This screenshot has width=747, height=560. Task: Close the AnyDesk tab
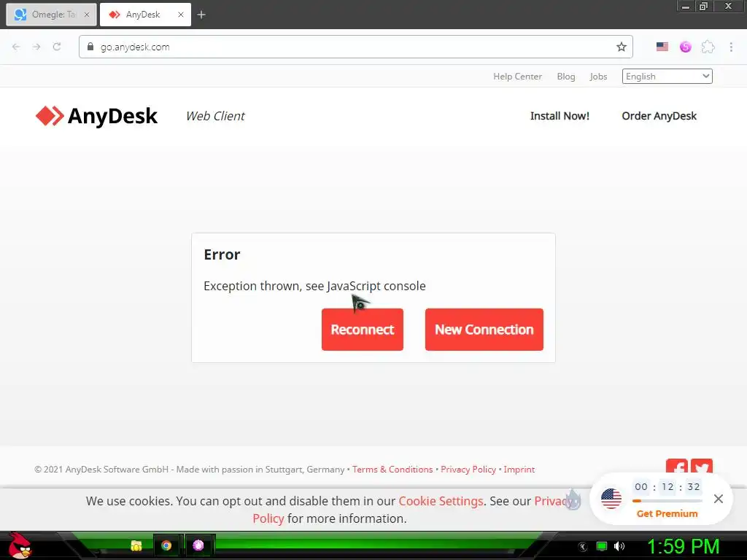(181, 15)
